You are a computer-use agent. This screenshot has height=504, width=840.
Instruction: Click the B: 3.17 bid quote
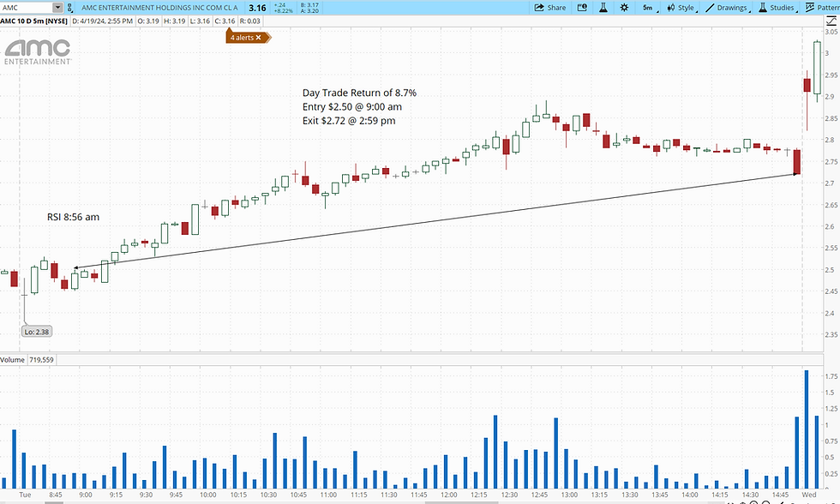pos(309,5)
